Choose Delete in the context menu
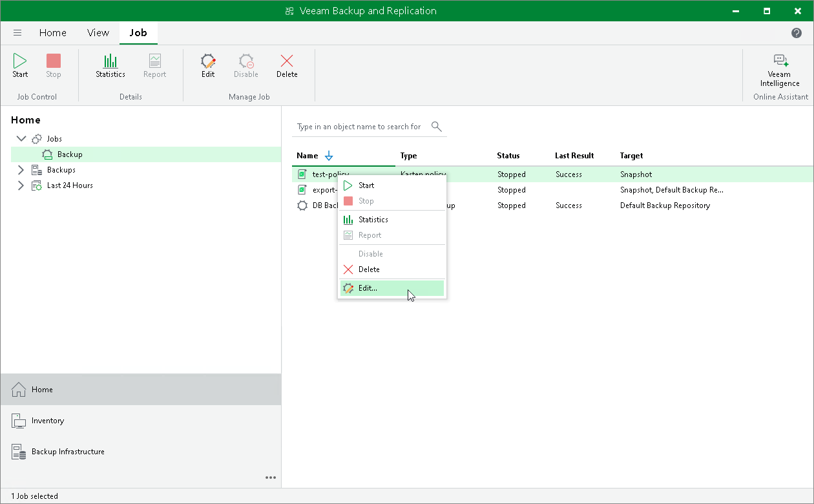Image resolution: width=814 pixels, height=504 pixels. coord(392,269)
